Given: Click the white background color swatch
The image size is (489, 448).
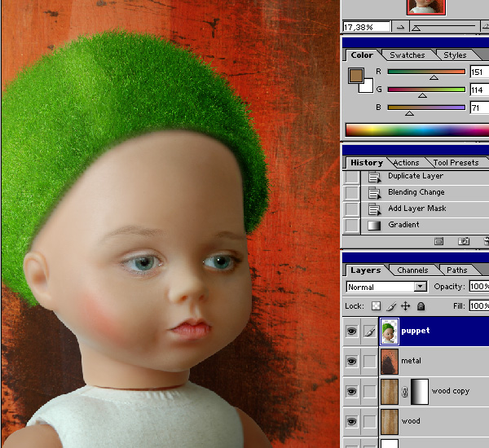Looking at the screenshot, I should pyautogui.click(x=368, y=86).
